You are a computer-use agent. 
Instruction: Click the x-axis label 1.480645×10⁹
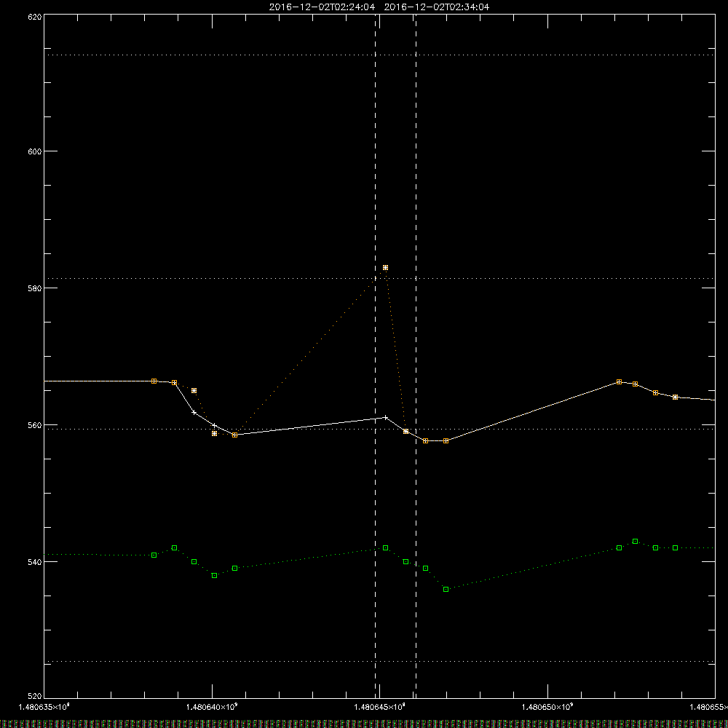[380, 707]
